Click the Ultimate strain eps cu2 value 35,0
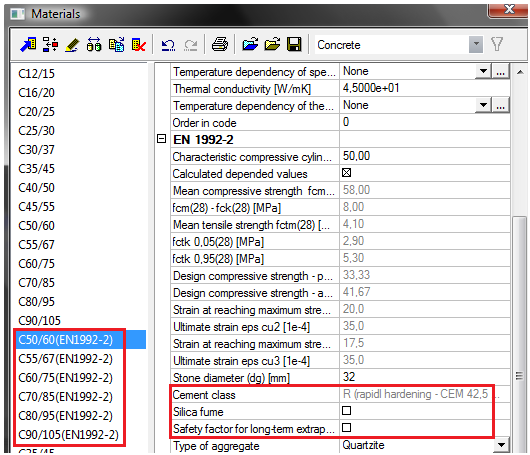This screenshot has height=455, width=530. pos(425,326)
